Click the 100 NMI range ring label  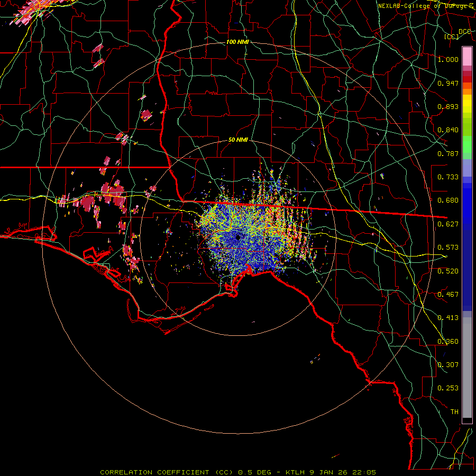(237, 42)
